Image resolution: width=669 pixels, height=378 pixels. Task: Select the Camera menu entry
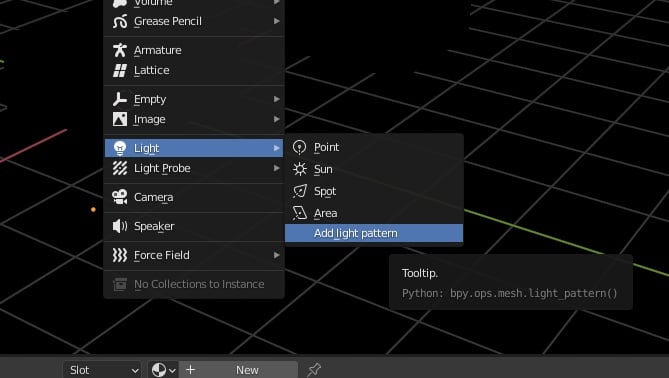point(194,197)
